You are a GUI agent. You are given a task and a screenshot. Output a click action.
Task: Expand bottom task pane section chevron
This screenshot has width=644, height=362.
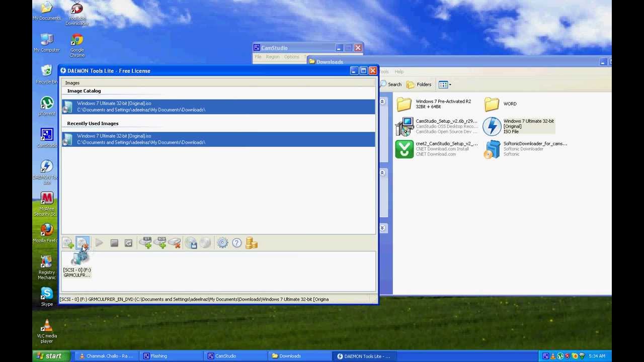[382, 228]
